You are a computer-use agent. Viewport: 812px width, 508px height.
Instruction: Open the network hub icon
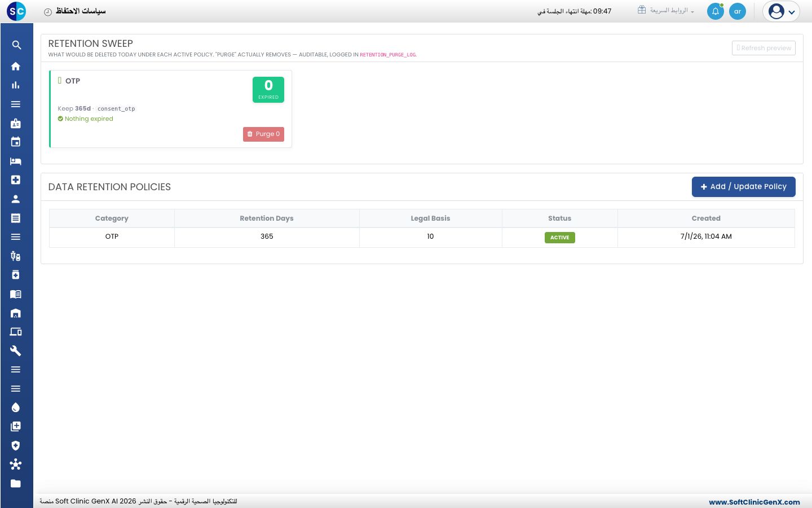pos(16,464)
